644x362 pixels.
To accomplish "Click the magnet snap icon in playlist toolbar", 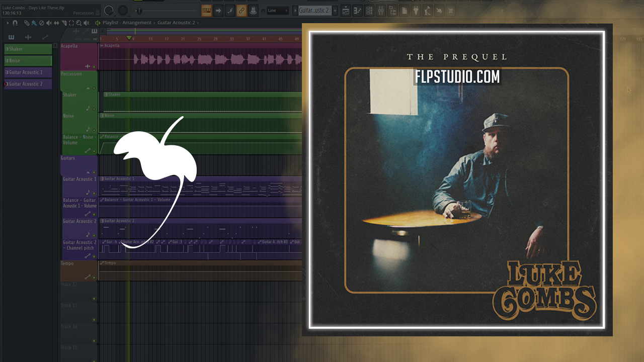I will pyautogui.click(x=15, y=23).
